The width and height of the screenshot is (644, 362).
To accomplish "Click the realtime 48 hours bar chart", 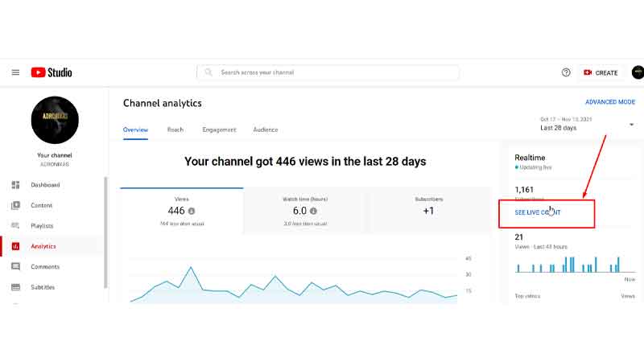I will 575,265.
